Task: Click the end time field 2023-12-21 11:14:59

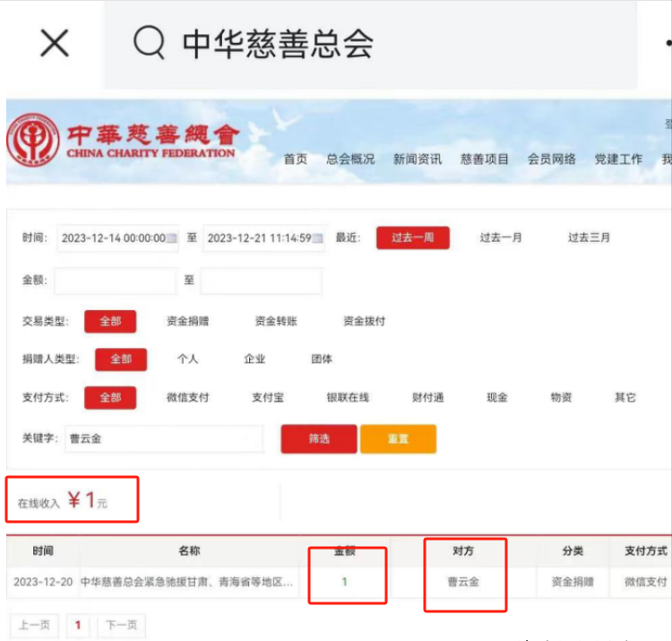Action: 264,238
